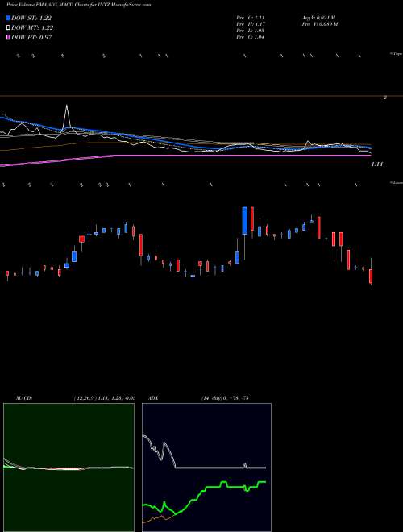Click inside the green MACD chart panel
Image resolution: width=403 pixels, height=532 pixels.
69,468
